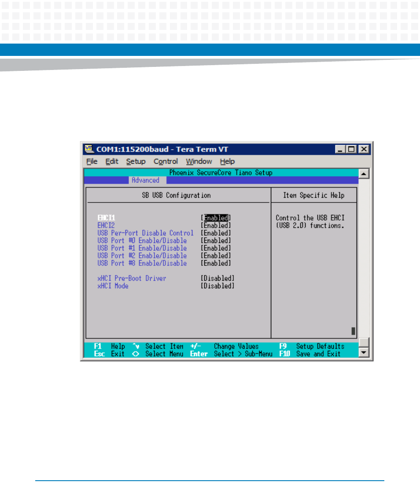This screenshot has width=420, height=504.
Task: Select the xHCI Mode label
Action: (x=113, y=286)
